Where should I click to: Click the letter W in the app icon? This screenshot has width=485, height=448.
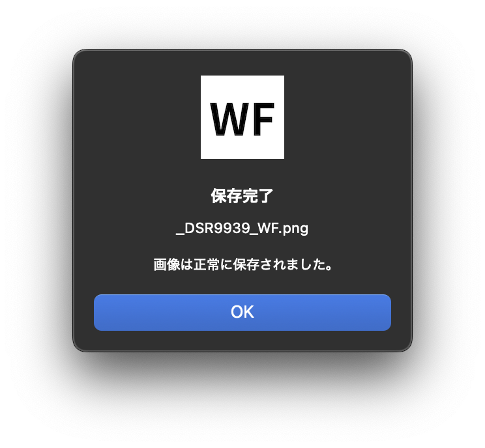[x=229, y=119]
